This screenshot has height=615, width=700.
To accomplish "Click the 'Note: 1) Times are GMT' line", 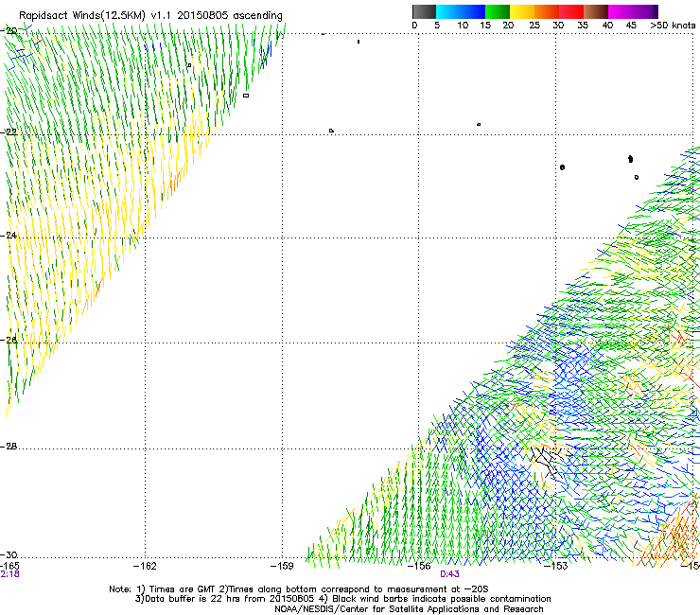I will 299,589.
